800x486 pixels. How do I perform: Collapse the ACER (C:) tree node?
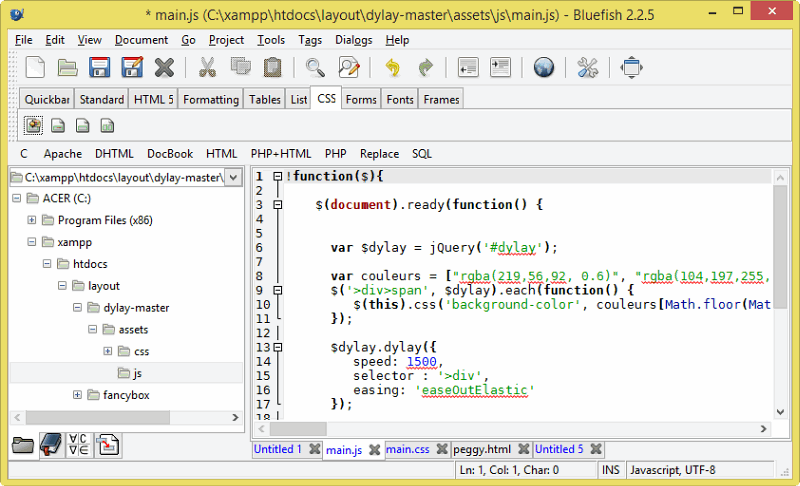pos(17,198)
